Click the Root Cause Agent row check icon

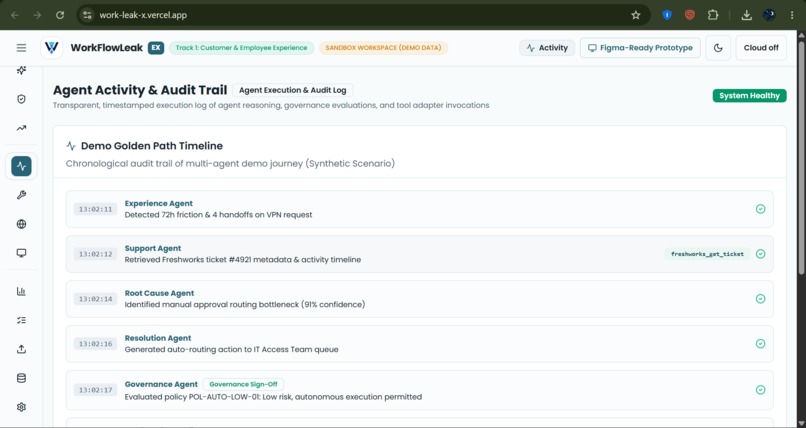tap(760, 299)
